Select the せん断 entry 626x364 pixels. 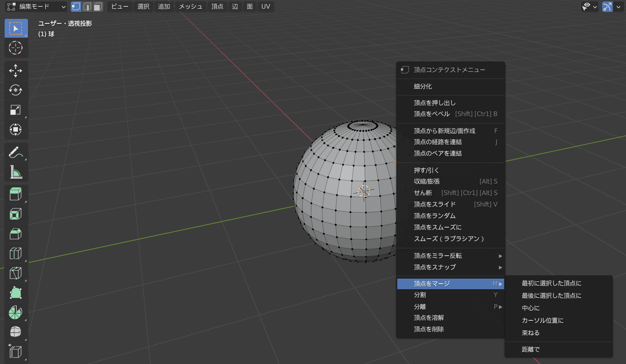(451, 193)
